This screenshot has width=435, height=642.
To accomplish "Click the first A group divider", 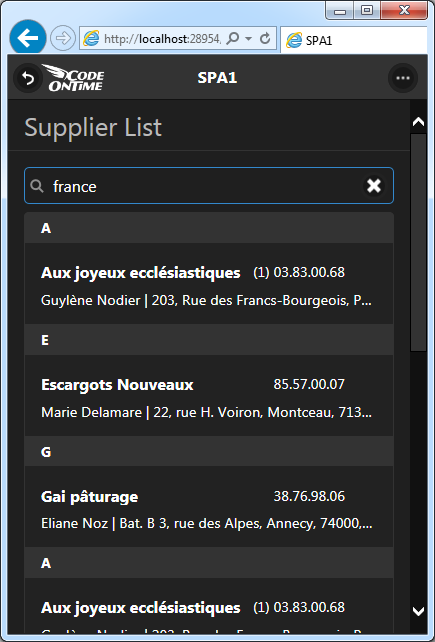I will point(209,228).
